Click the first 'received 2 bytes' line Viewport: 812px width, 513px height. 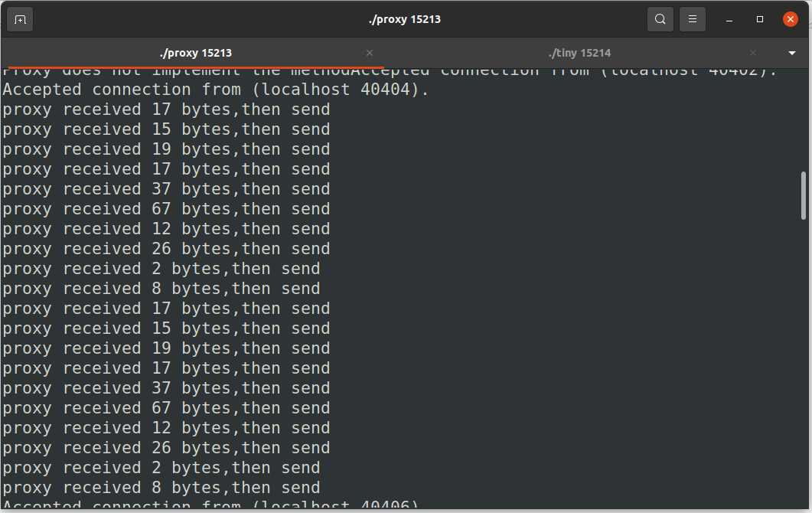point(161,269)
